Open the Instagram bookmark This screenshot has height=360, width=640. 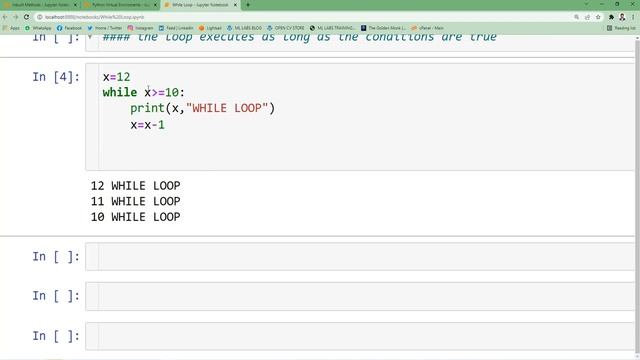[x=140, y=28]
